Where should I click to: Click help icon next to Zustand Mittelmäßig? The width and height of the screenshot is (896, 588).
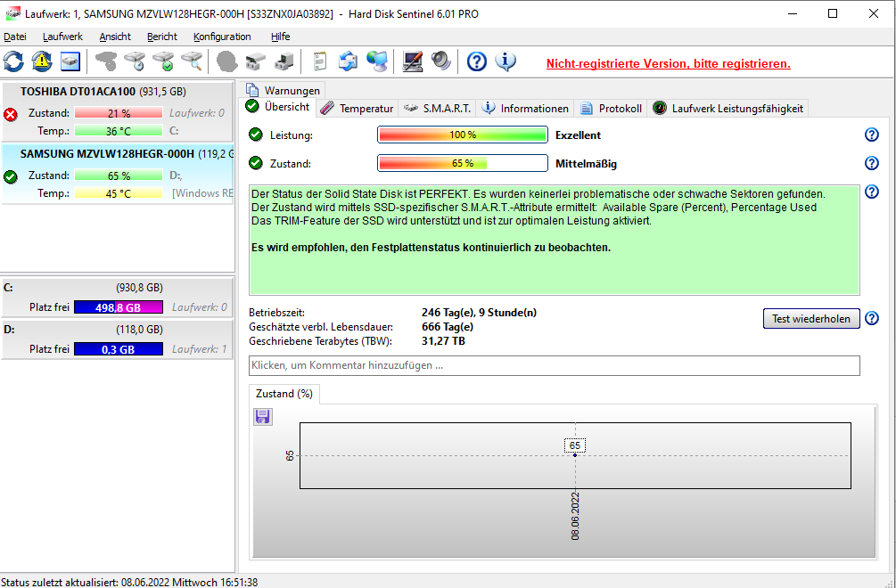click(x=871, y=163)
